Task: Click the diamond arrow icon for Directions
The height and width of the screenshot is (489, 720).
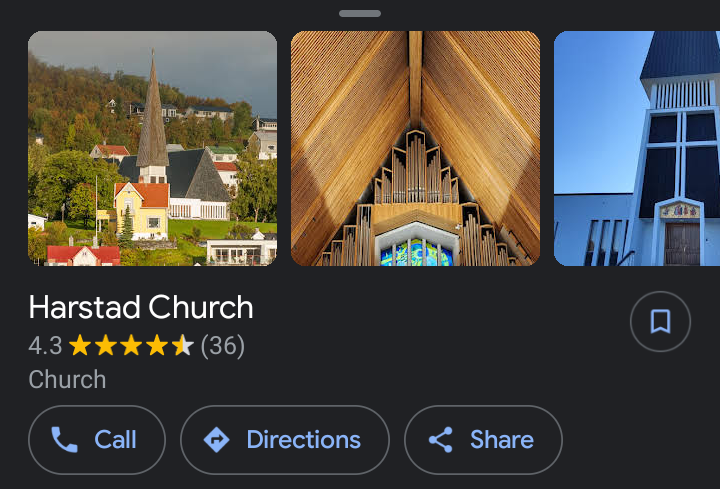Action: tap(216, 440)
